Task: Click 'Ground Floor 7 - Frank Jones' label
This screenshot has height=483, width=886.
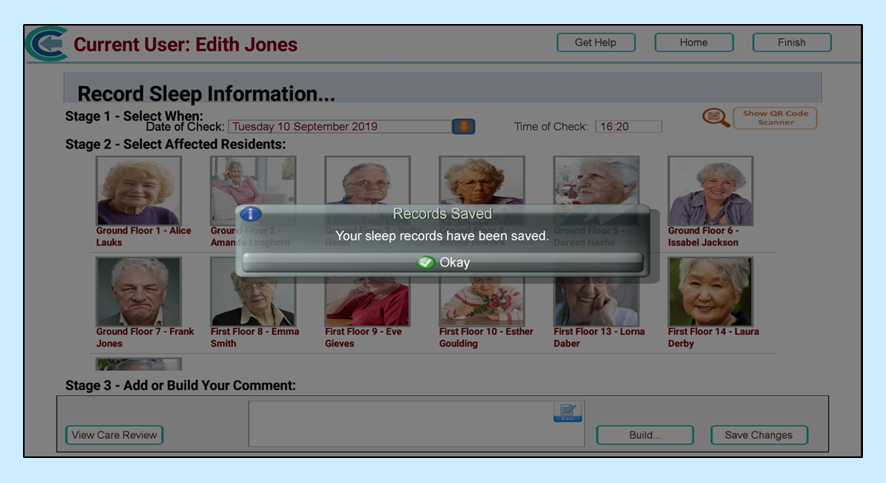Action: pyautogui.click(x=145, y=337)
